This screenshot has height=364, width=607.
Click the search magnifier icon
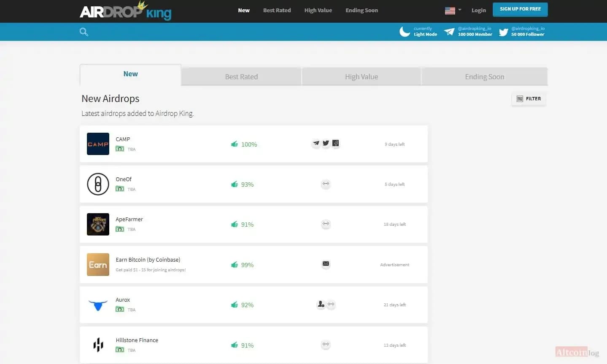(x=84, y=32)
